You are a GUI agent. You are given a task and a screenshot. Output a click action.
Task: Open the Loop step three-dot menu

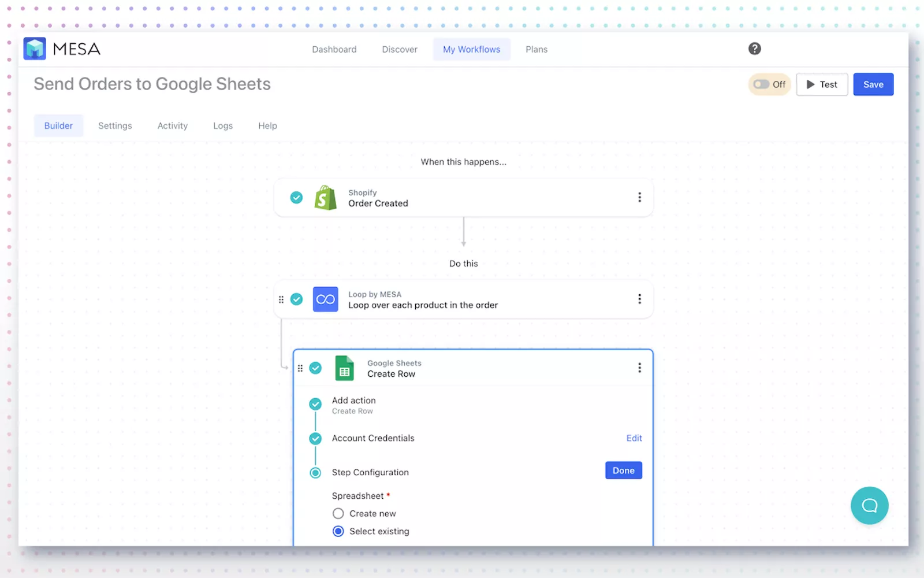click(639, 299)
